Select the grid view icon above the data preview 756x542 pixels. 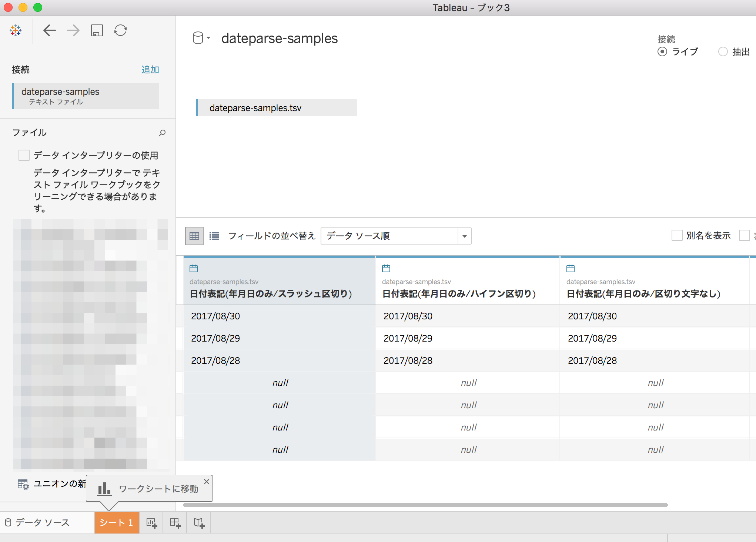point(194,236)
